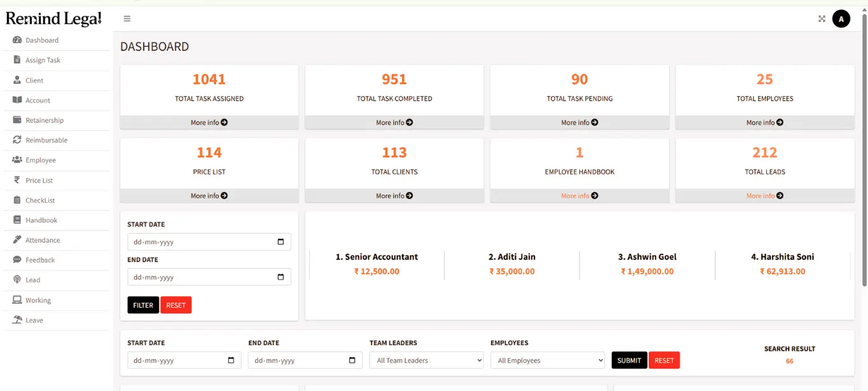Viewport: 868px width, 391px height.
Task: Click the Price List rupee icon in sidebar
Action: [x=17, y=180]
